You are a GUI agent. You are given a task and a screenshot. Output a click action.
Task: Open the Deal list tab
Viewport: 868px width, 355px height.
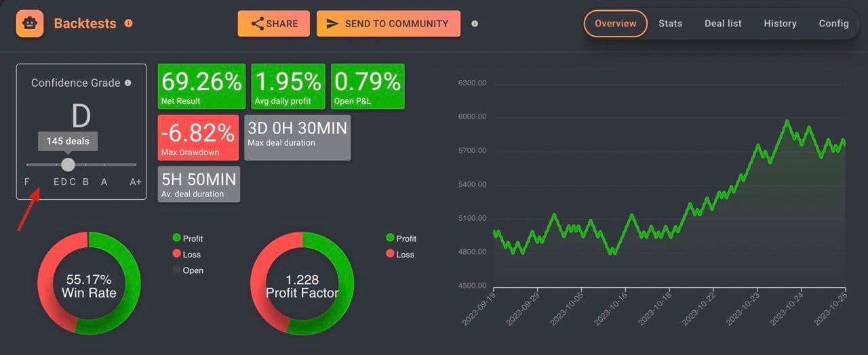pyautogui.click(x=723, y=24)
